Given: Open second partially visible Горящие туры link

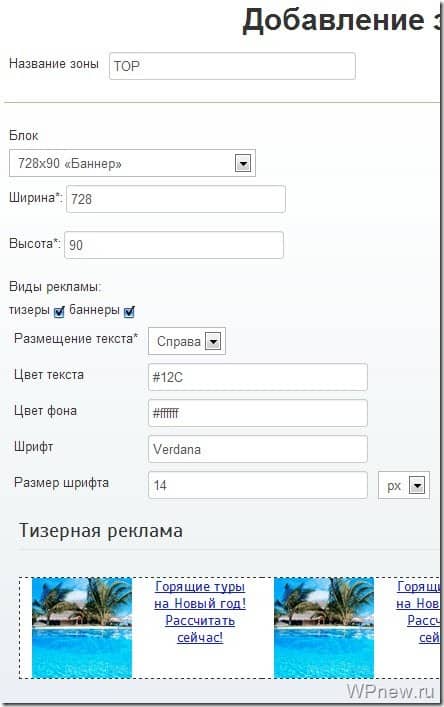Looking at the screenshot, I should point(418,612).
